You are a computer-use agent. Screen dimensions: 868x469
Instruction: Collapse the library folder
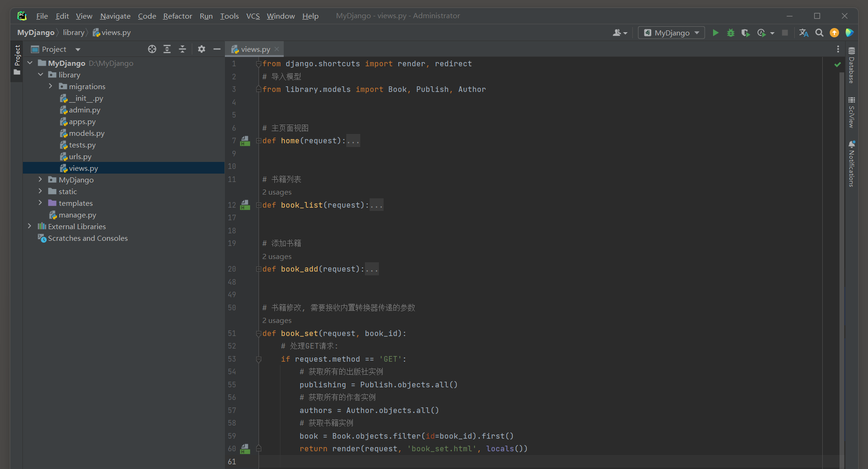[x=41, y=75]
